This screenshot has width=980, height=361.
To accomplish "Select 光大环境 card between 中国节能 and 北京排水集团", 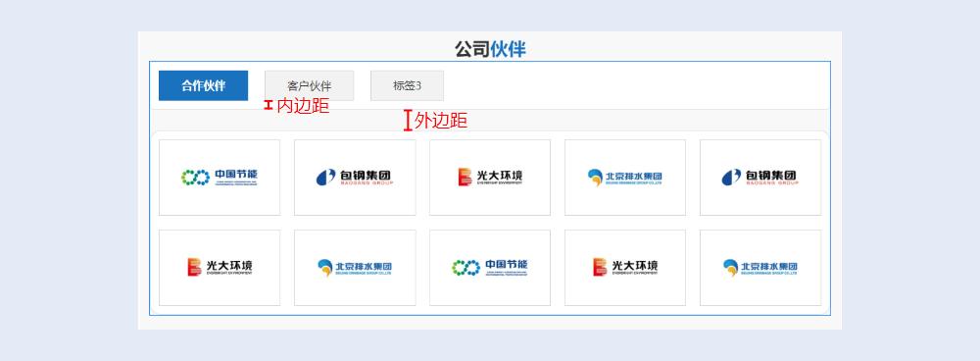I will click(x=625, y=268).
